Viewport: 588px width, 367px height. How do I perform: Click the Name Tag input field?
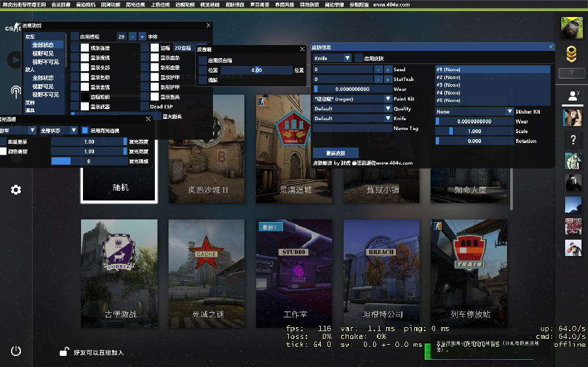pos(353,128)
